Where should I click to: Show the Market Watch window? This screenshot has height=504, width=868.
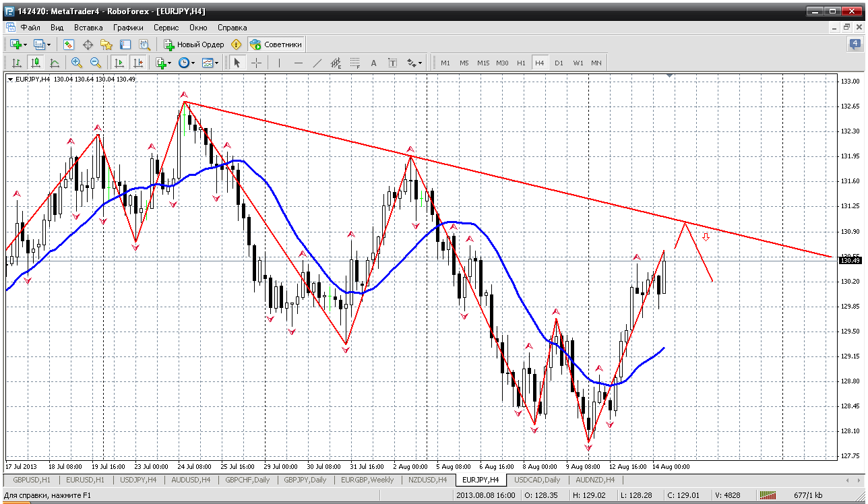(x=69, y=44)
